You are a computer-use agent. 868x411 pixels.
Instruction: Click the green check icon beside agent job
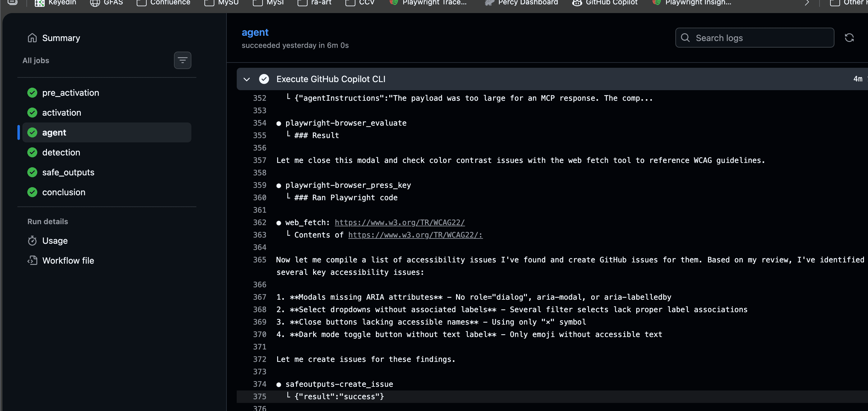tap(32, 132)
